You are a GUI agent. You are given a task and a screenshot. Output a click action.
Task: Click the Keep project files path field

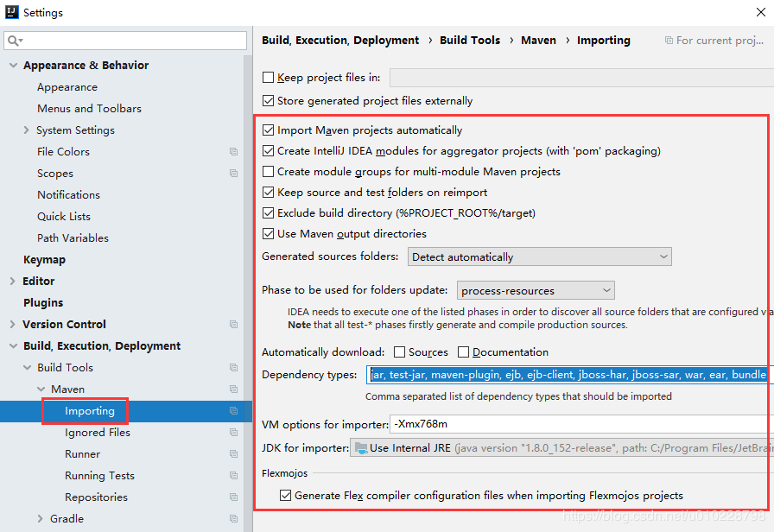(x=581, y=78)
